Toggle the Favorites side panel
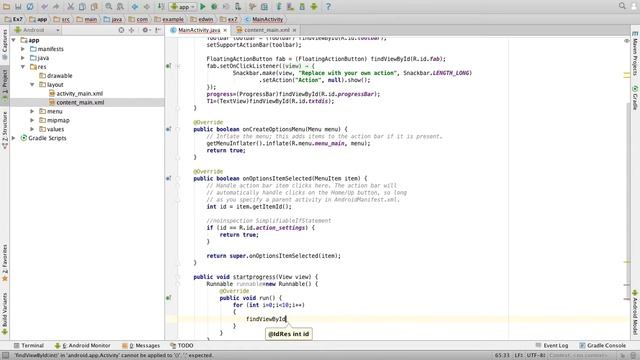The height and width of the screenshot is (360, 640). tap(4, 263)
